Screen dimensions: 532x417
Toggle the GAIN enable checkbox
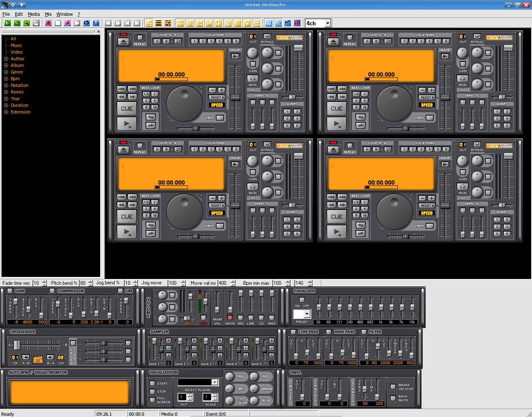pos(10,291)
